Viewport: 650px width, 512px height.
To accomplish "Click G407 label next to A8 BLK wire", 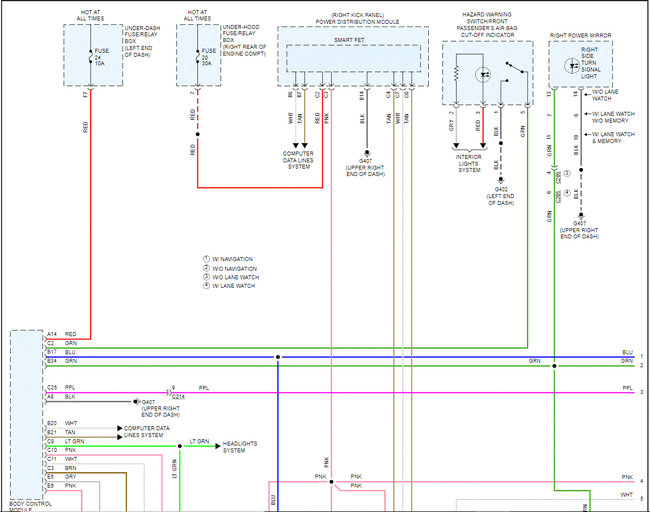I will pyautogui.click(x=161, y=408).
